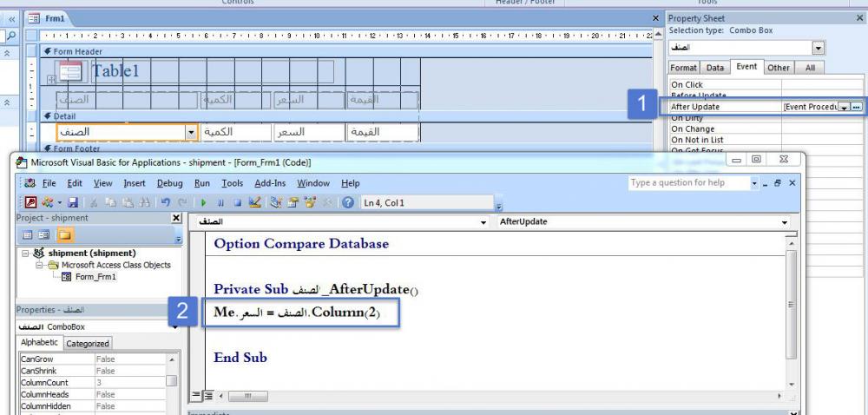Open the object dropdown in code window

(x=483, y=222)
